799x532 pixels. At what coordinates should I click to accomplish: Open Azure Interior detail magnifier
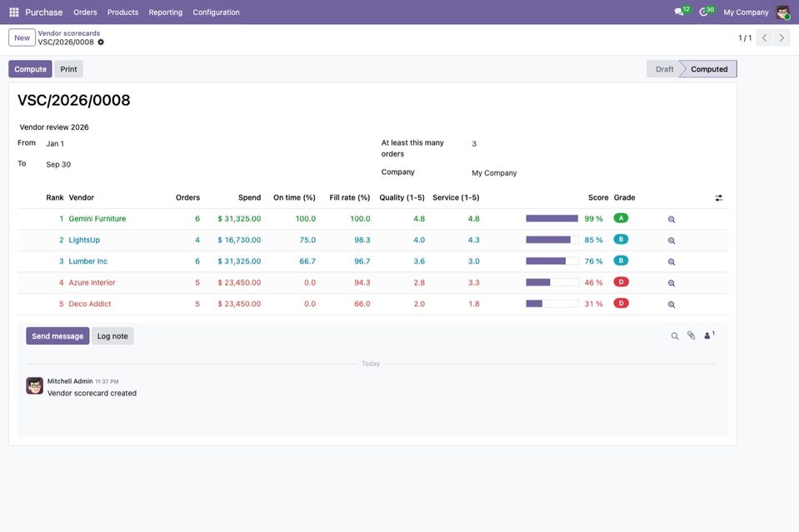[672, 284]
